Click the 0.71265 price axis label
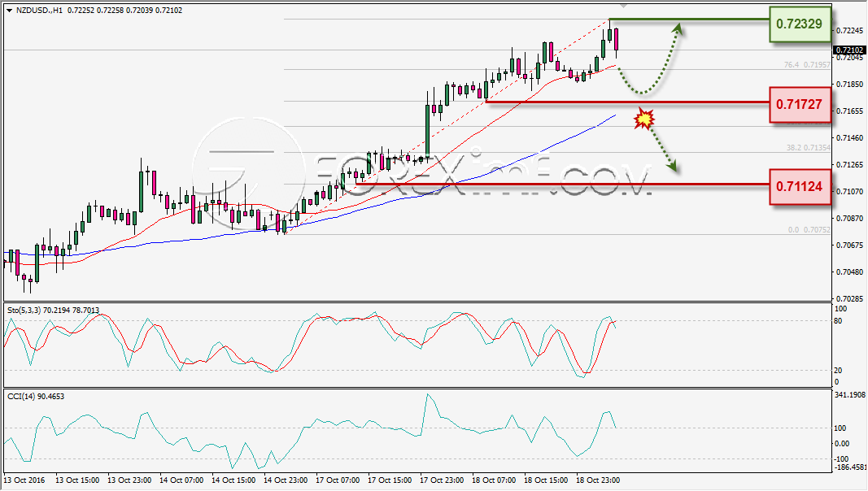This screenshot has height=491, width=868. click(x=850, y=165)
